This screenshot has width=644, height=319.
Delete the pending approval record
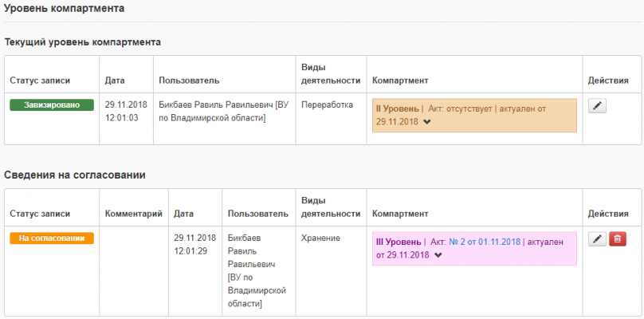click(618, 238)
